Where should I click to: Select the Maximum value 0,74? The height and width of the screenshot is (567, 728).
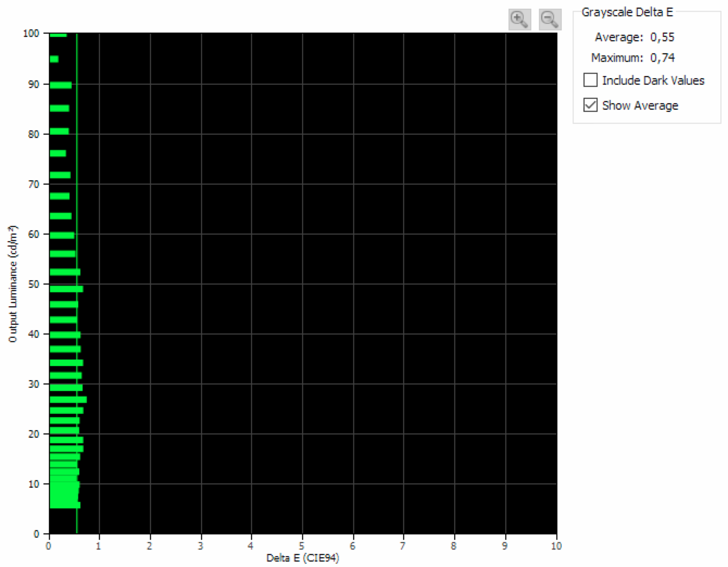(662, 58)
